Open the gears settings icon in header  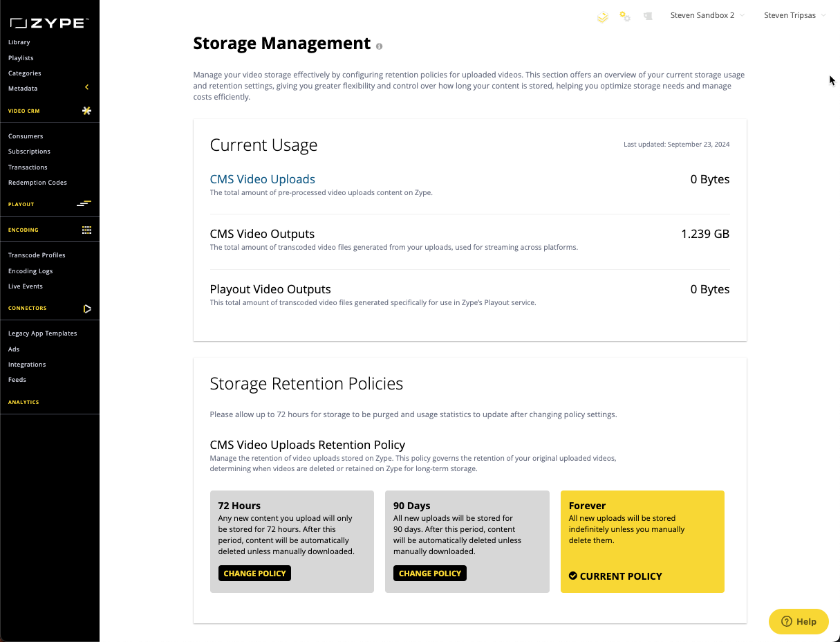click(625, 16)
